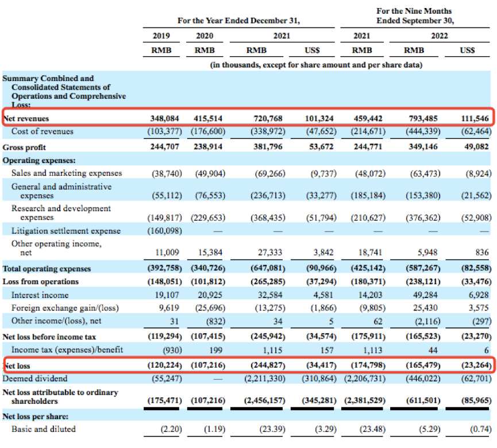
Task: Click the Total operating expenses row label
Action: tap(47, 268)
